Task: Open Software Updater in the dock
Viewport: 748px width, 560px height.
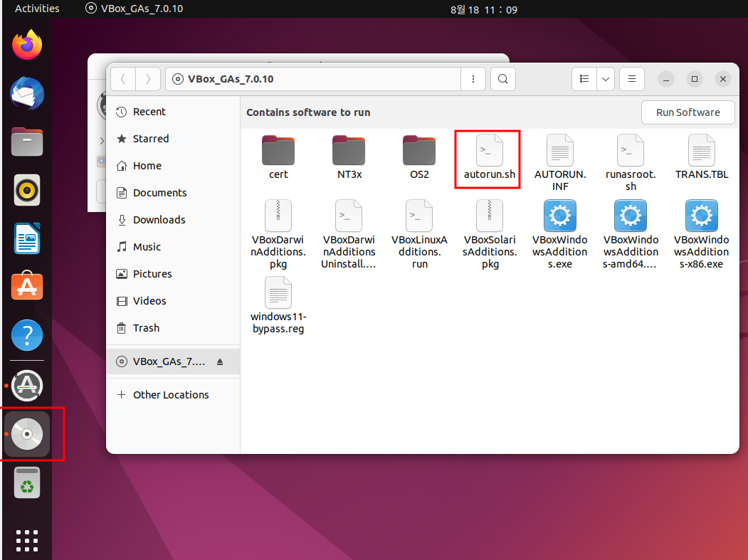Action: (27, 386)
